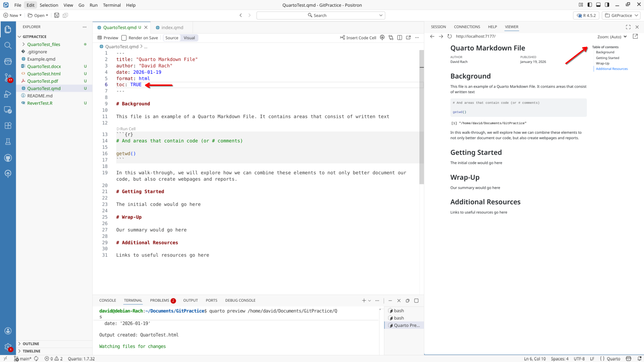Refresh the Viewer page
This screenshot has height=362, width=644.
coord(449,36)
